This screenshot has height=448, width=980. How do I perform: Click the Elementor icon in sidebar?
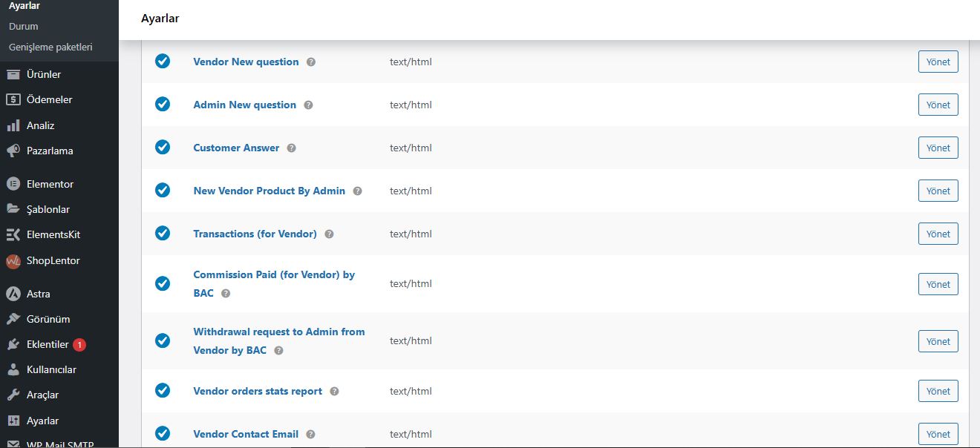click(13, 184)
